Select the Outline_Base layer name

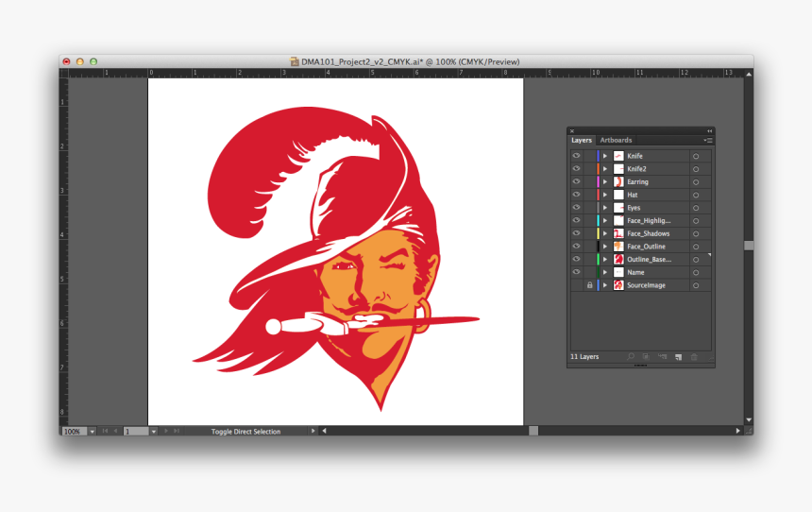point(649,260)
